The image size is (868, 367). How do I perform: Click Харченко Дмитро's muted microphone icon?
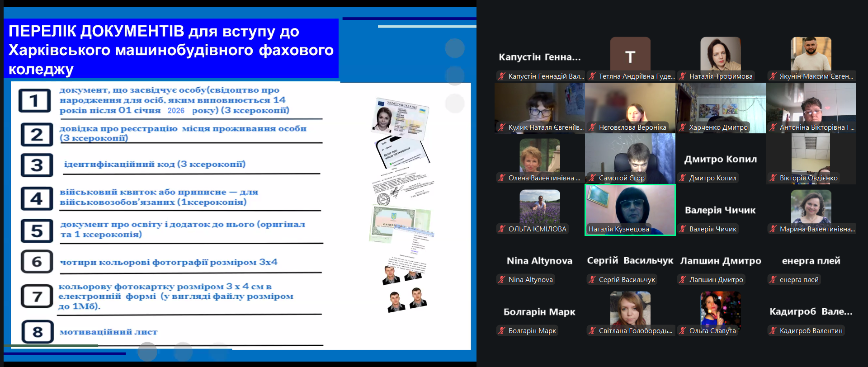(683, 127)
